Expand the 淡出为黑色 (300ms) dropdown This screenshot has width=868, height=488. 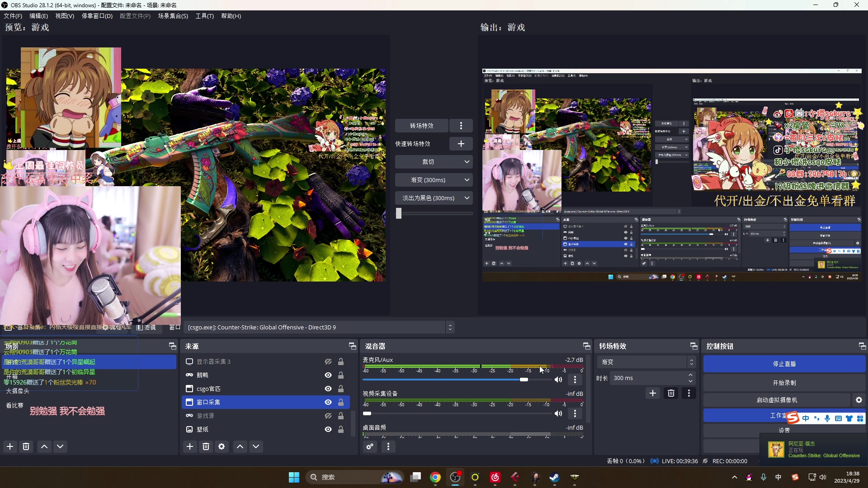tap(434, 198)
